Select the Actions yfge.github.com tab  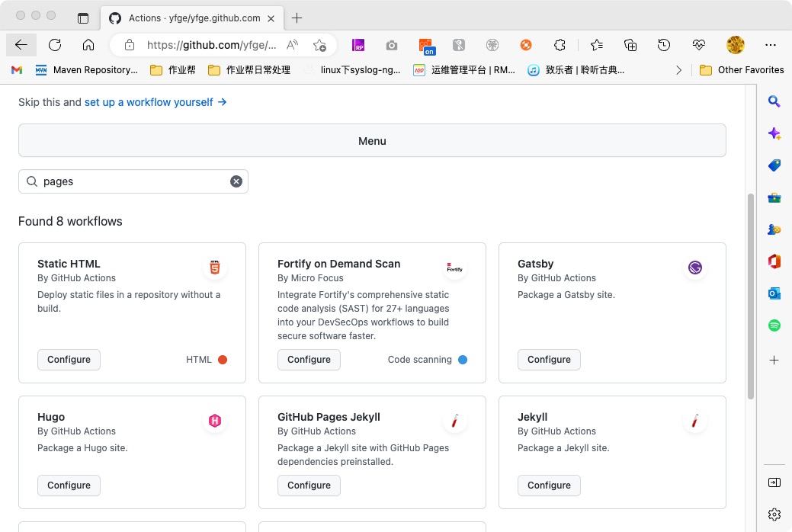185,18
